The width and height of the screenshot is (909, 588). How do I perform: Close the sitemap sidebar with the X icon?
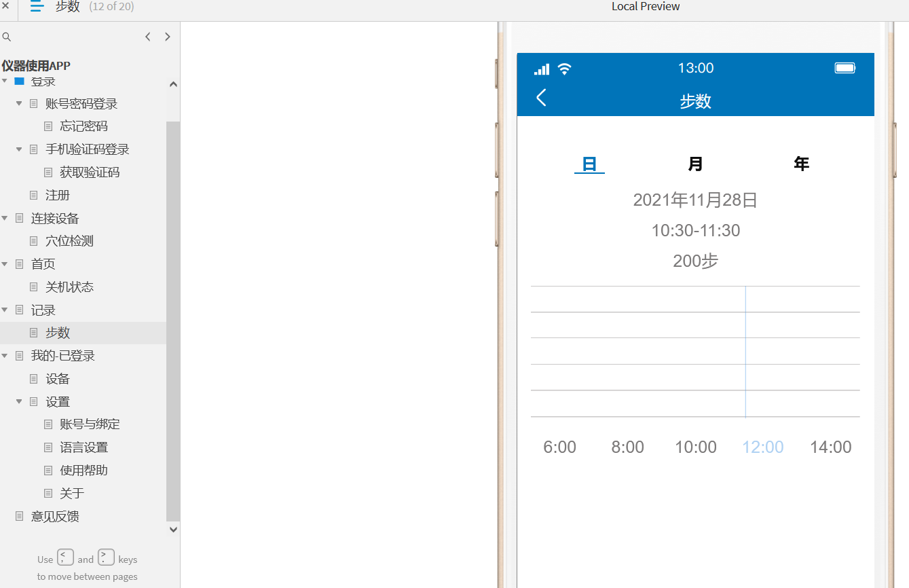coord(5,6)
